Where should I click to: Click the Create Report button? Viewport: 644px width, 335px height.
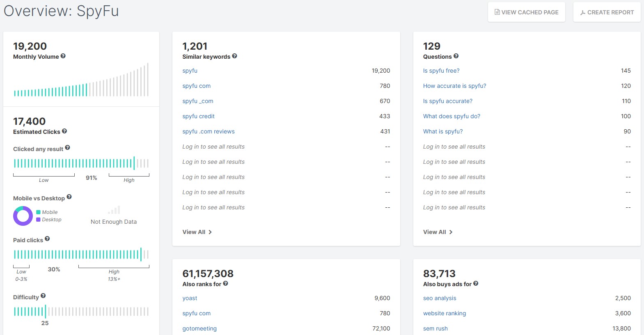point(607,12)
